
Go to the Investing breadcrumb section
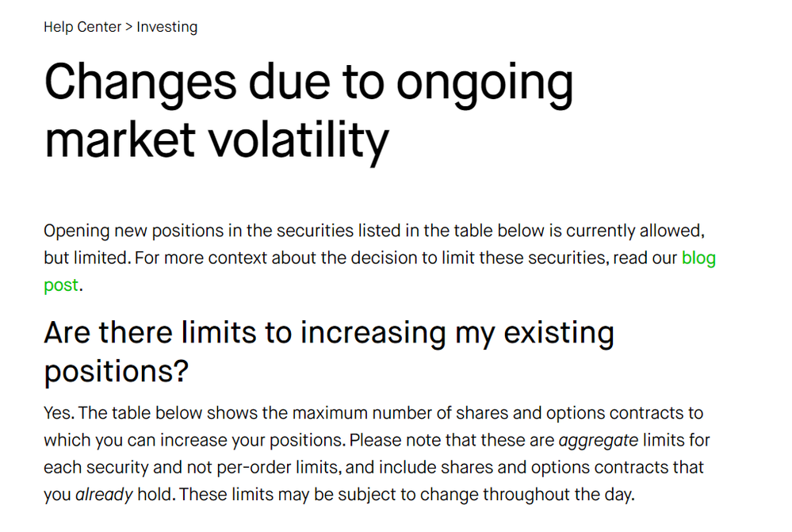(166, 27)
